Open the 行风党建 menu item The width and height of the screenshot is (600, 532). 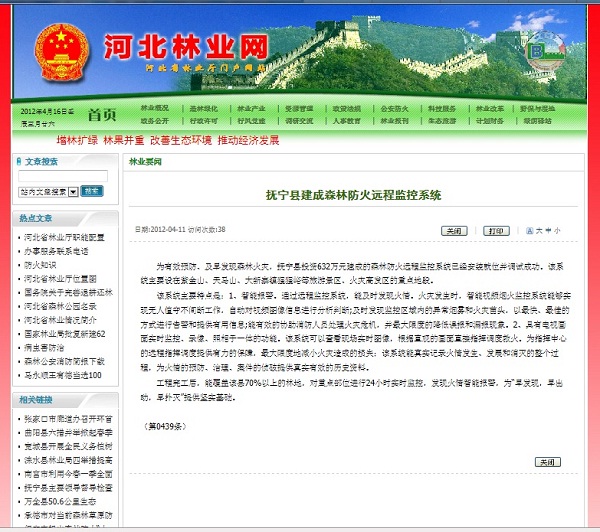point(251,121)
